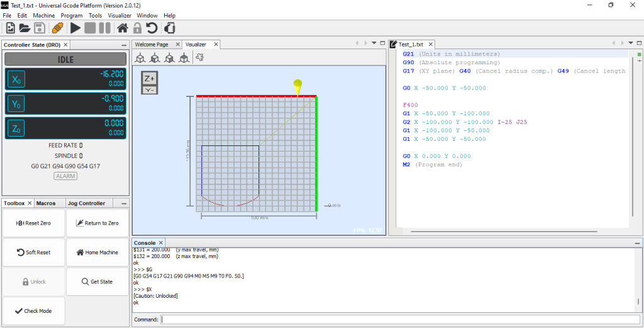644x328 pixels.
Task: Click the home machine house icon in toolbar
Action: (123, 28)
